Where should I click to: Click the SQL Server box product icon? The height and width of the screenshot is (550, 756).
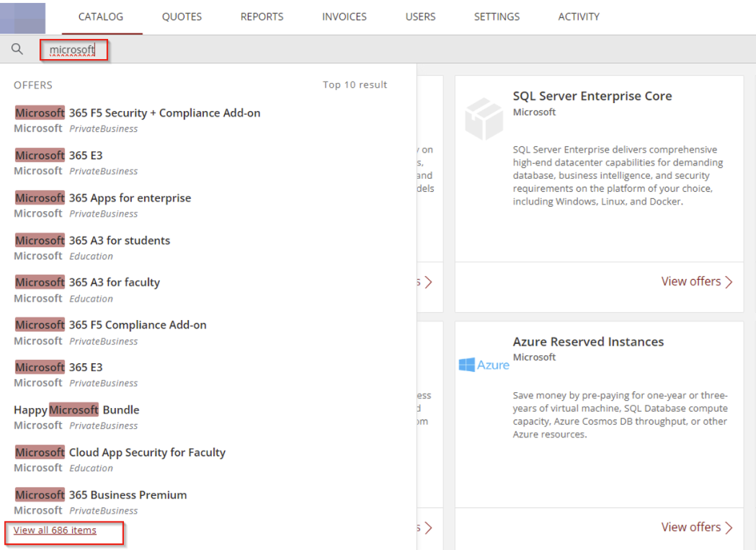484,119
